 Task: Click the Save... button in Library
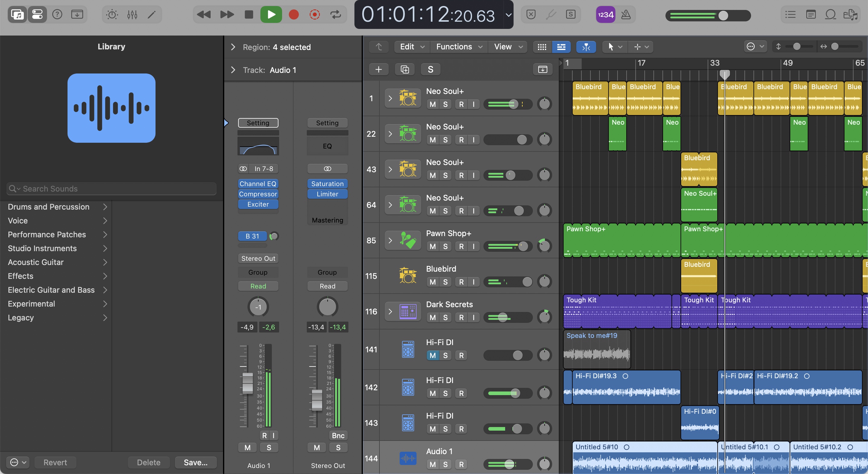click(x=195, y=463)
